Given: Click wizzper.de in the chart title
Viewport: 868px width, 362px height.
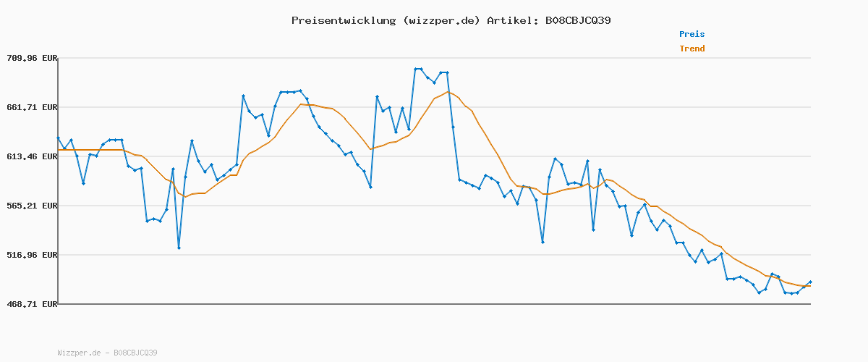Looking at the screenshot, I should [441, 20].
